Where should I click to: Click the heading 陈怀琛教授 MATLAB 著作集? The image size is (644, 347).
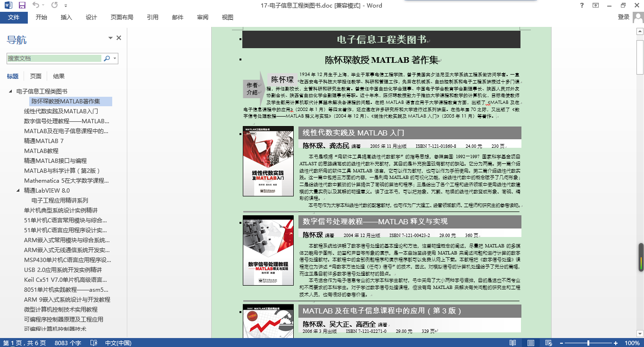point(381,60)
